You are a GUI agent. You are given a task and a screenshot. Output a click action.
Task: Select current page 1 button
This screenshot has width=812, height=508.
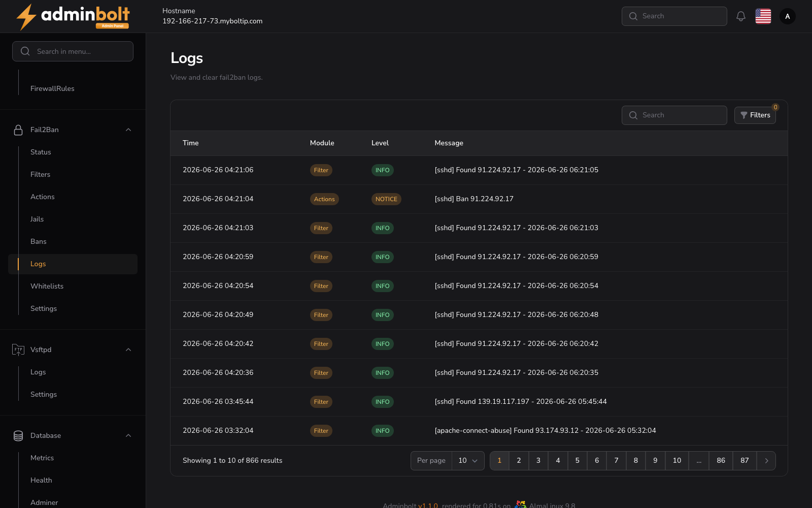(499, 461)
